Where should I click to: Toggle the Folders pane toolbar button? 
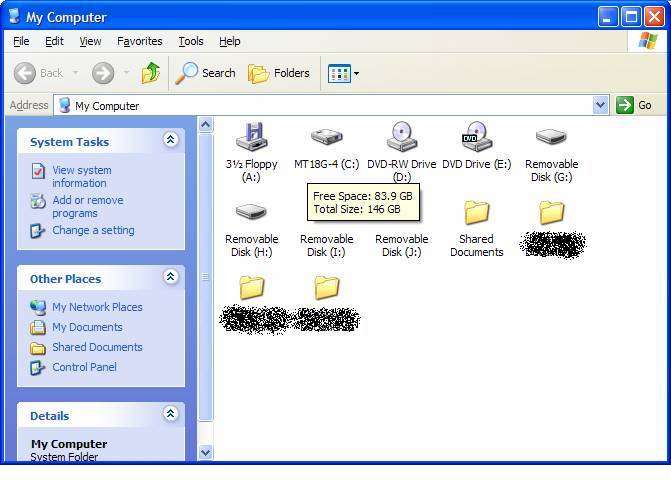[279, 74]
